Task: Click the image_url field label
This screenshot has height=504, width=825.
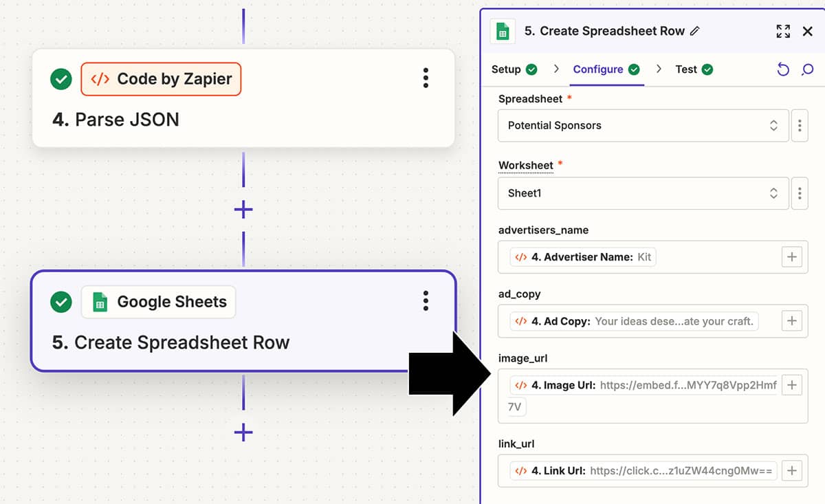Action: (522, 358)
